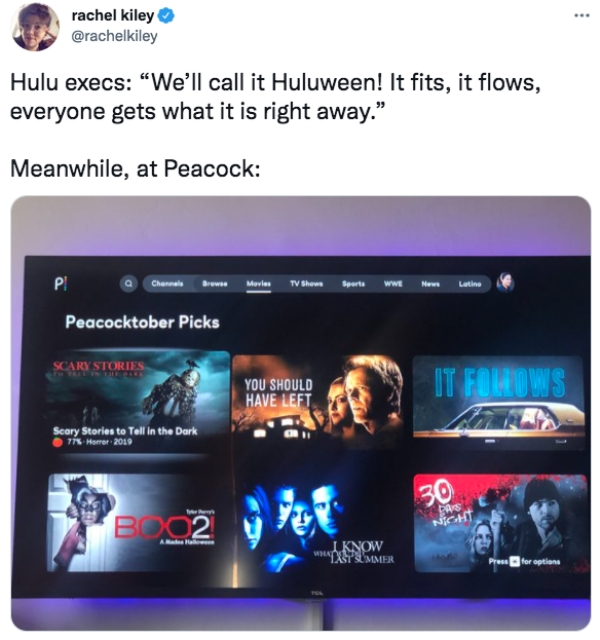The height and width of the screenshot is (640, 600).
Task: Select the Browse tab in Peacock
Action: tap(215, 283)
